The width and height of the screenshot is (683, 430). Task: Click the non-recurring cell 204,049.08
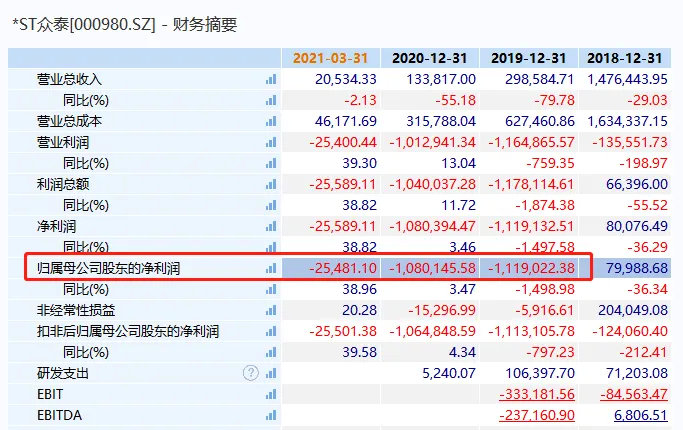[x=633, y=310]
